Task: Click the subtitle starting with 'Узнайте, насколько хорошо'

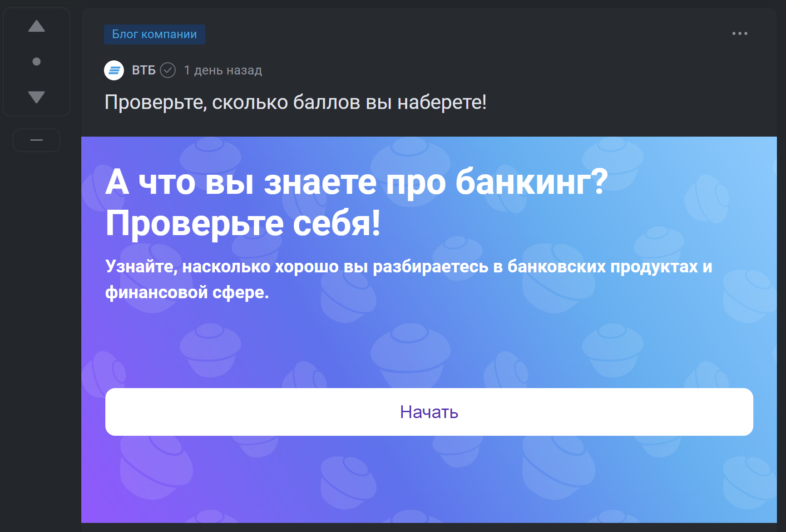Action: coord(409,266)
